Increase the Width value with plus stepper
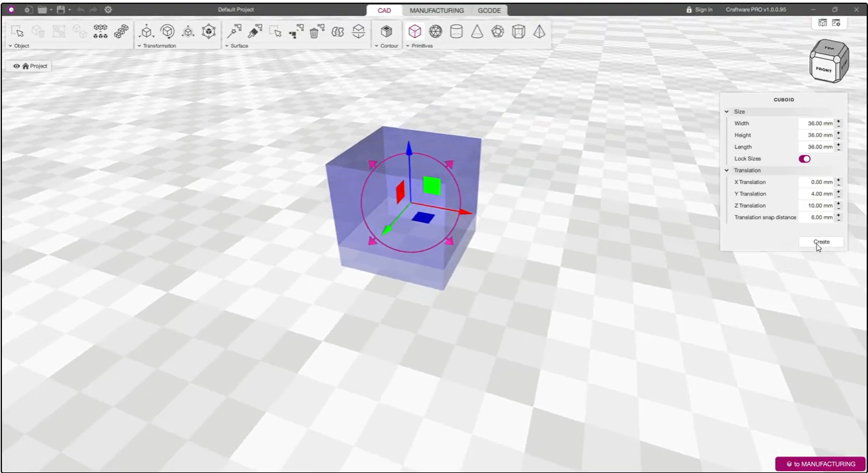The height and width of the screenshot is (473, 868). 838,121
